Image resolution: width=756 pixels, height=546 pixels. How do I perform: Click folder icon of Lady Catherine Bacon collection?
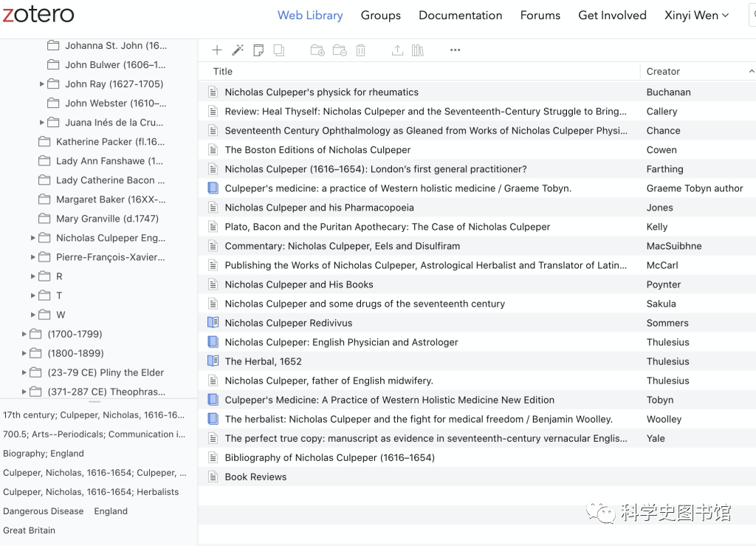[x=44, y=180]
